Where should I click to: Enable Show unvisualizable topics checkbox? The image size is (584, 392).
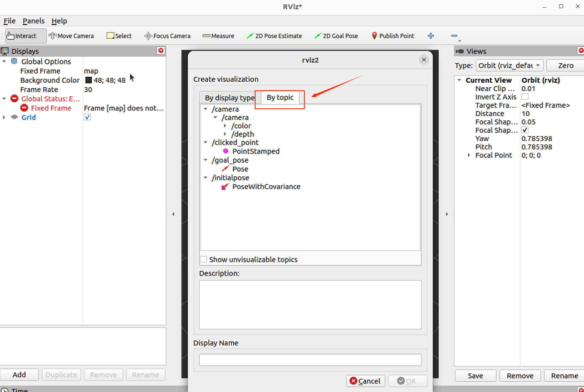(204, 259)
